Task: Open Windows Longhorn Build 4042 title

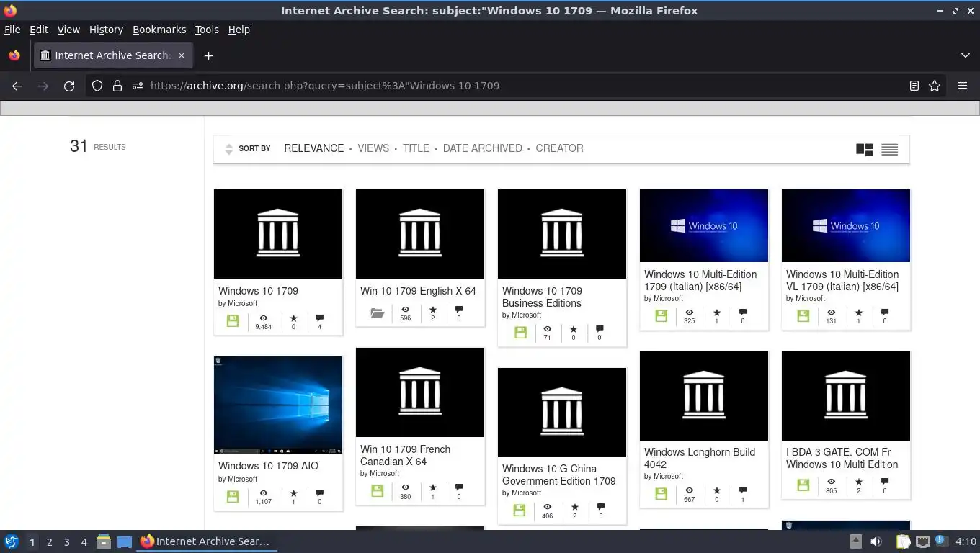Action: [700, 458]
